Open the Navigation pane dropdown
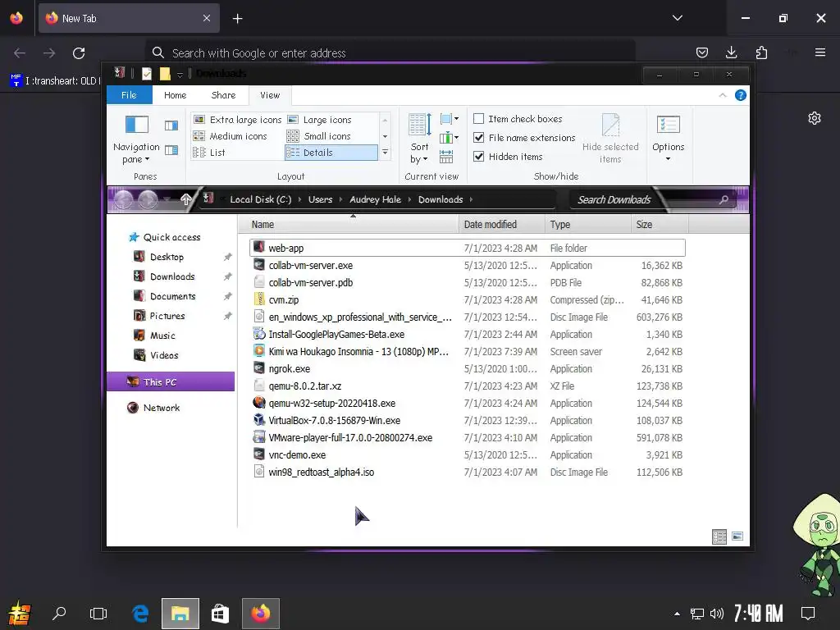Image resolution: width=840 pixels, height=630 pixels. 136,139
